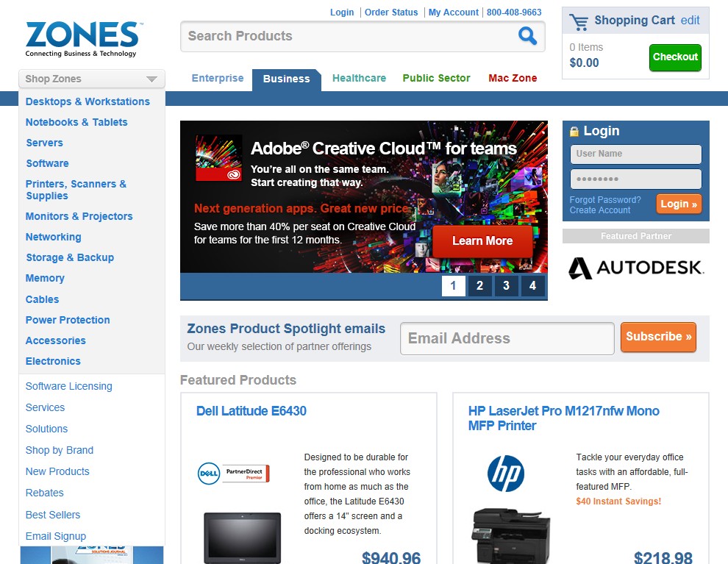This screenshot has width=728, height=564.
Task: Open Printers, Scanners & Supplies
Action: coord(76,190)
